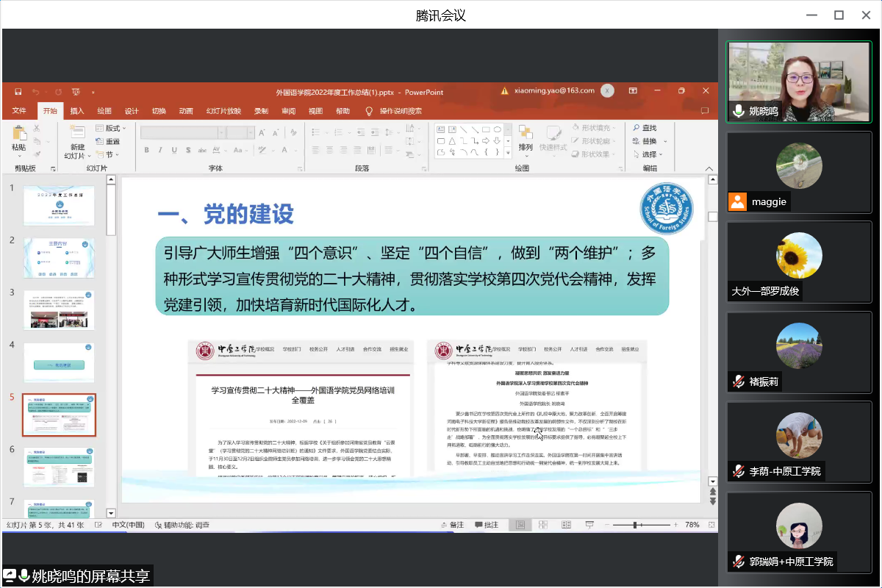Expand the Select (选择) dropdown
Image resolution: width=882 pixels, height=588 pixels.
(x=651, y=154)
